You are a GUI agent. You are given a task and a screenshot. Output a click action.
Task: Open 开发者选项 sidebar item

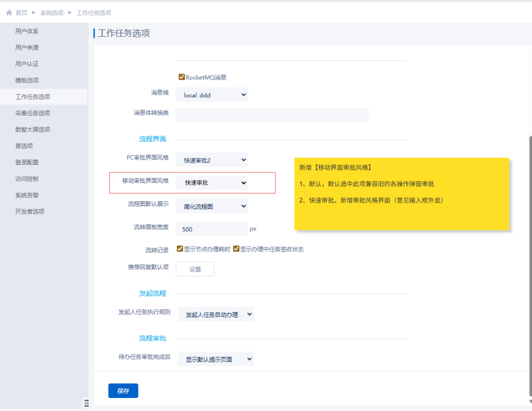point(30,211)
